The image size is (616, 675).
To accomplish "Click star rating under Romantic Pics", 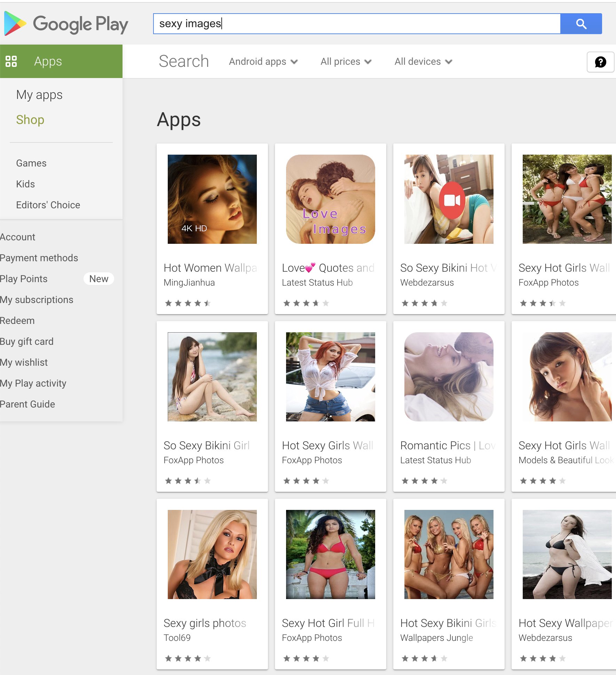I will pos(424,481).
